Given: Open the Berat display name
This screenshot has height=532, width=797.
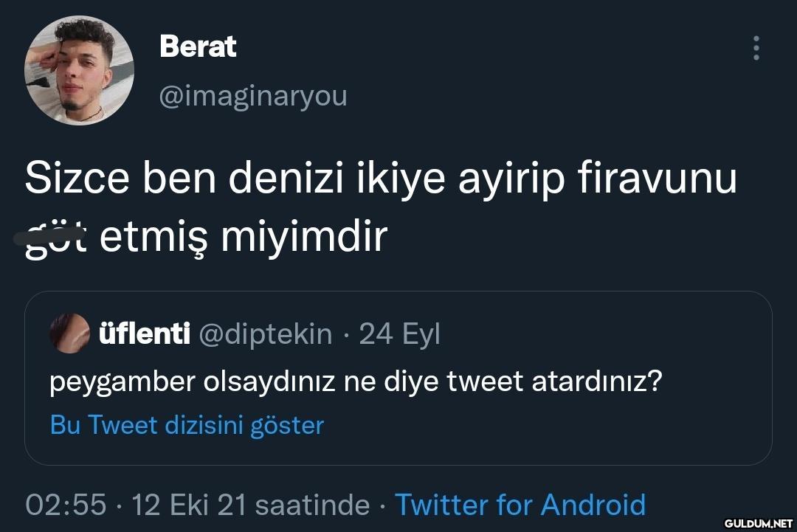Looking at the screenshot, I should click(198, 46).
